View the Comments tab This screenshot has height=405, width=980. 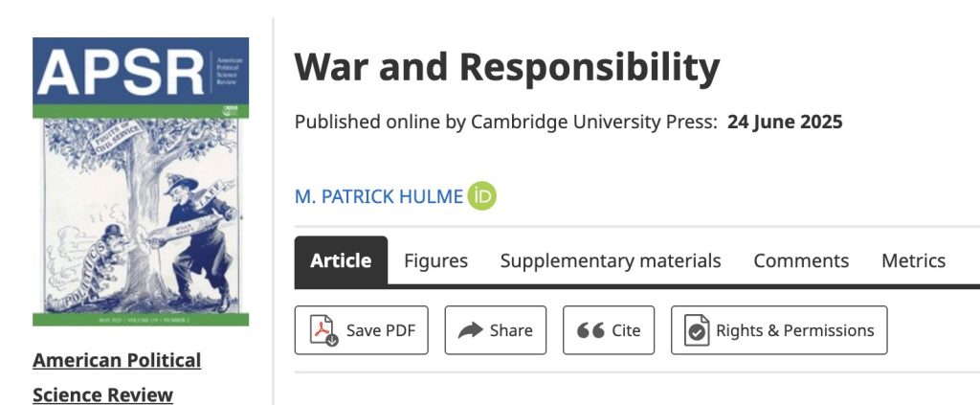pyautogui.click(x=801, y=260)
